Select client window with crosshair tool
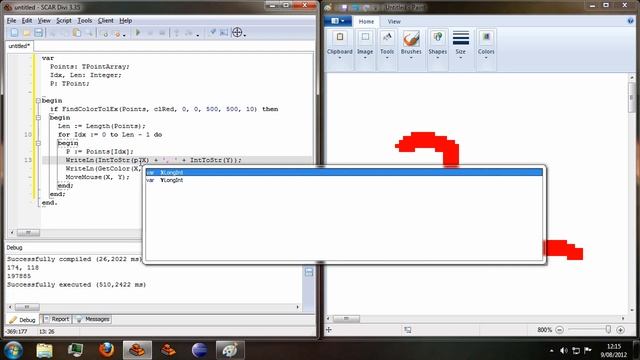The width and height of the screenshot is (640, 360). (237, 32)
